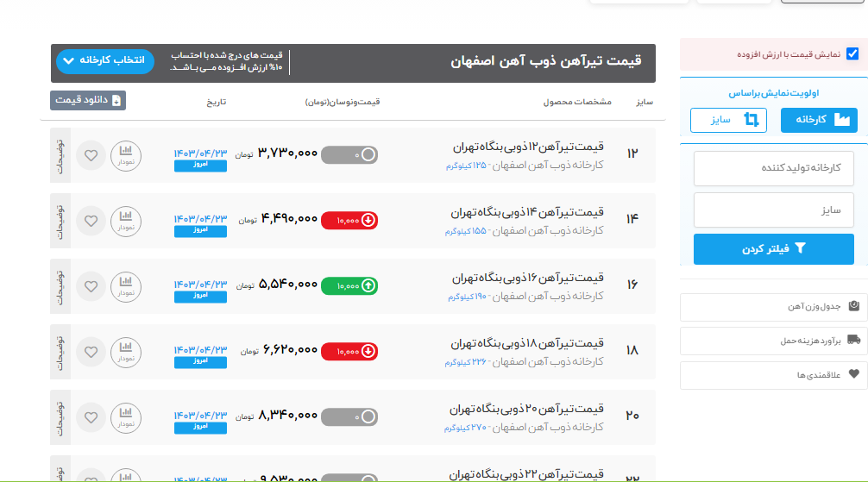Screen dimensions: 868x482
Task: Click the فیلتر کردن filter button
Action: (x=773, y=249)
